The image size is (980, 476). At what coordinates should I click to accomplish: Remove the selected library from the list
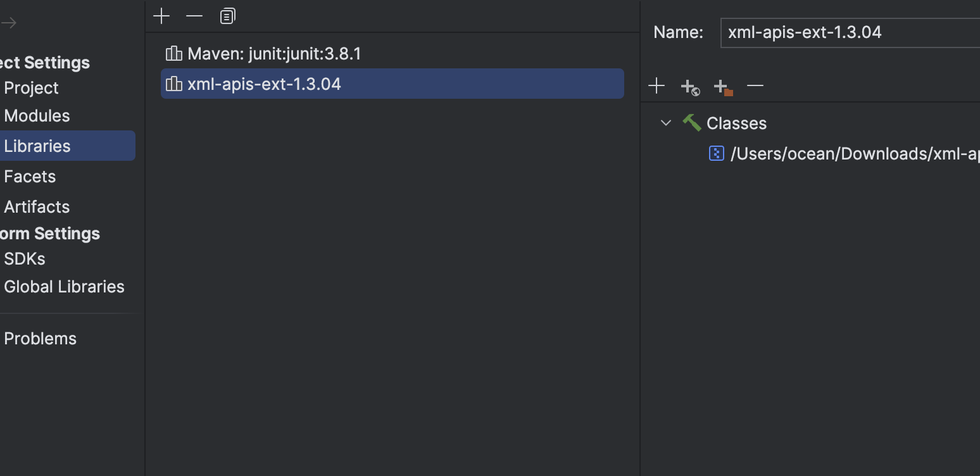point(194,16)
